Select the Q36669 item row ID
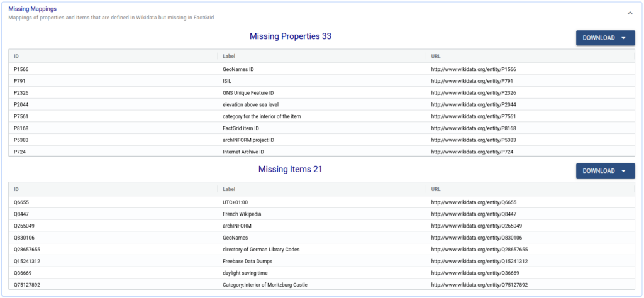Image resolution: width=644 pixels, height=298 pixels. click(x=23, y=273)
